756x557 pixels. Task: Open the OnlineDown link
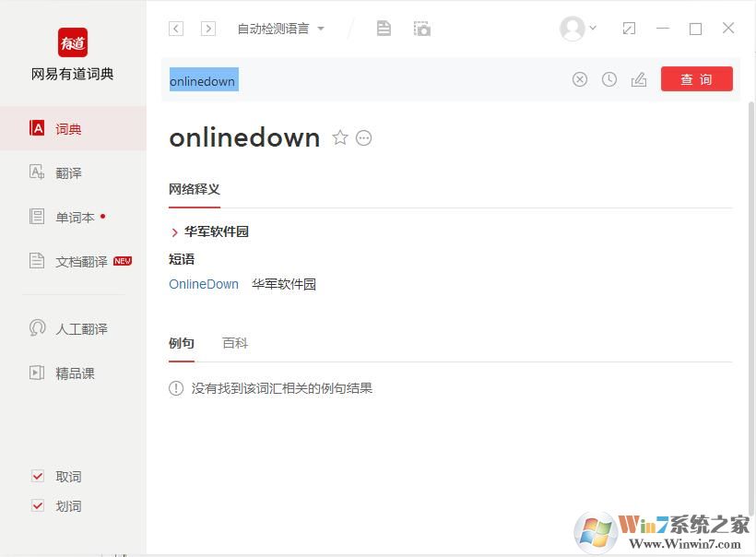pos(203,284)
